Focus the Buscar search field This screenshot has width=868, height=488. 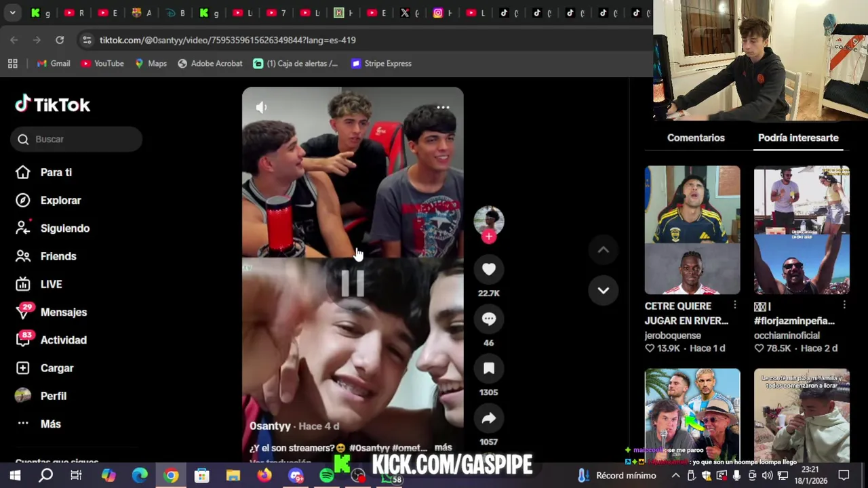(x=76, y=139)
